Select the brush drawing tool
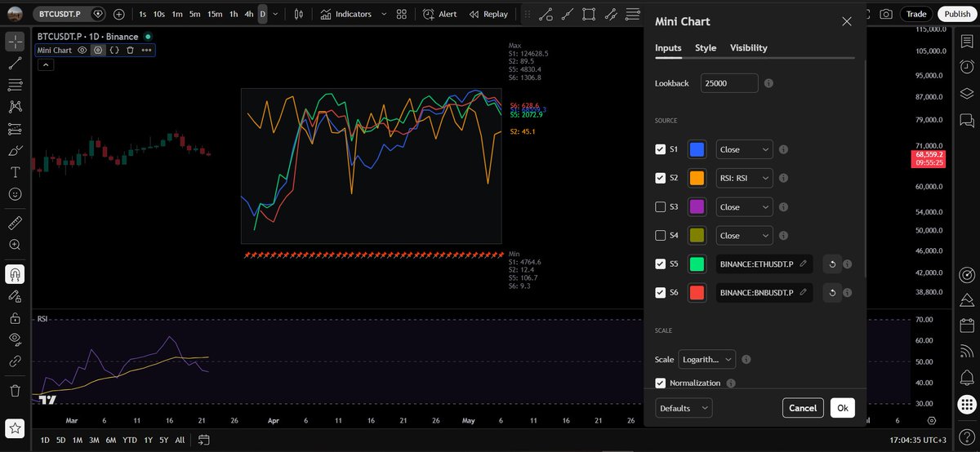 coord(15,151)
